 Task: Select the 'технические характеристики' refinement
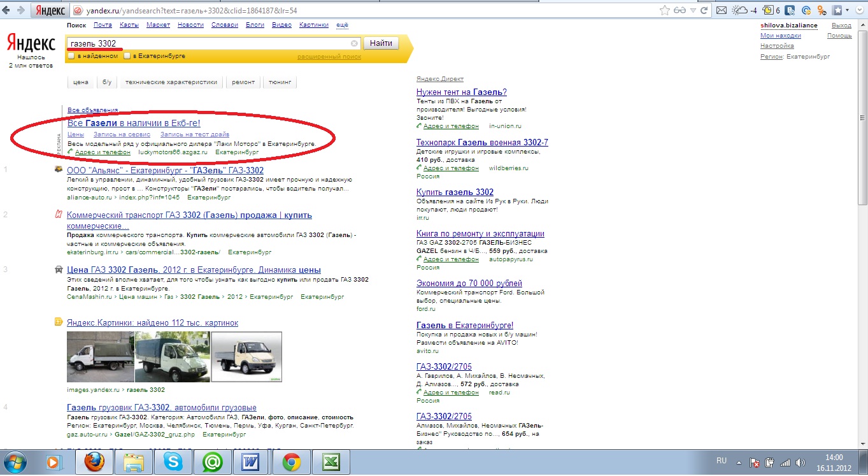[x=171, y=82]
